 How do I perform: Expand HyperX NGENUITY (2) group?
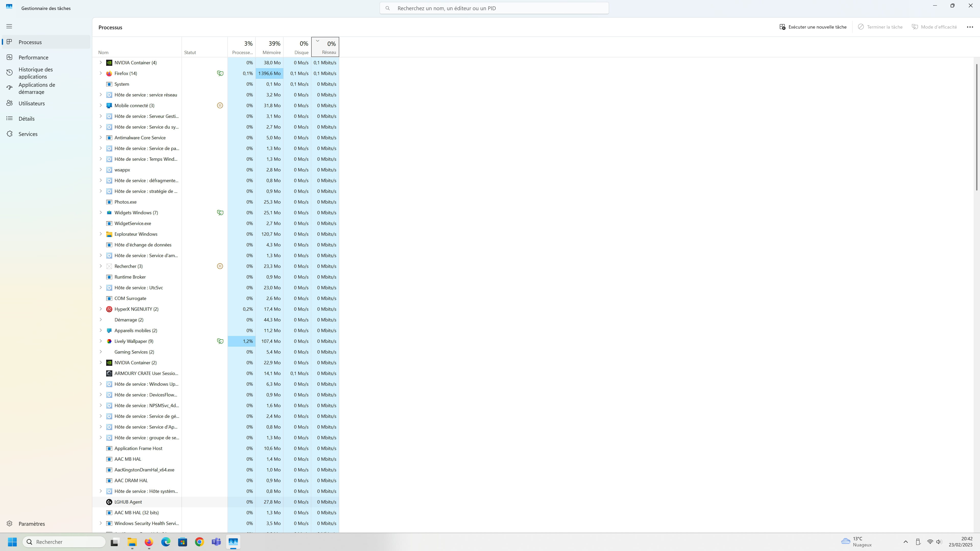click(x=101, y=309)
